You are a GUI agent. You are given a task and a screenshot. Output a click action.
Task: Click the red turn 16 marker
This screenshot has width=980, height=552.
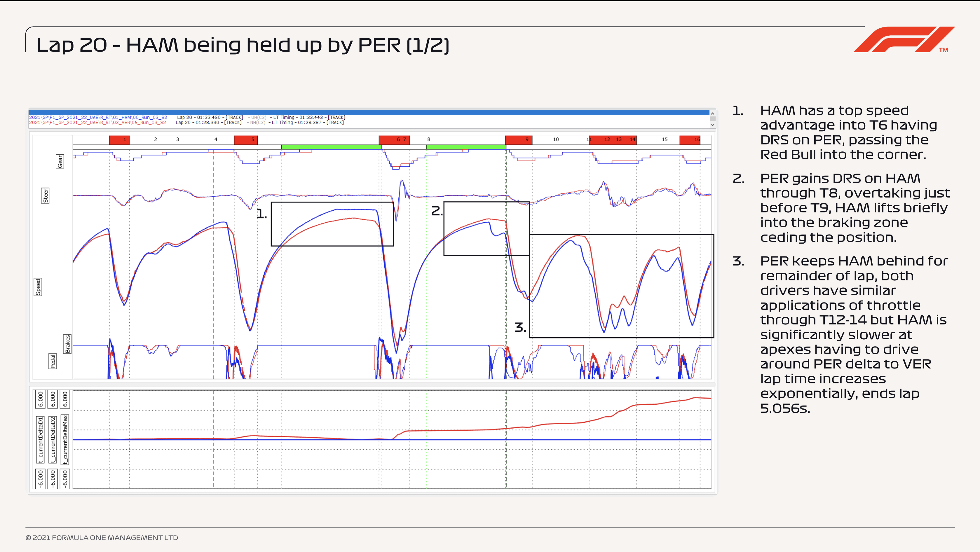pos(690,140)
